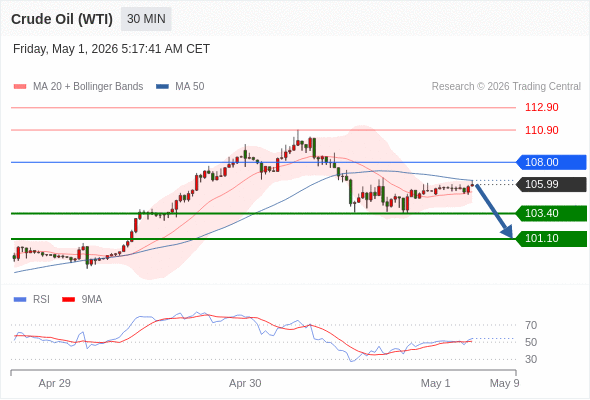Toggle the MA 20 + Bollinger Bands legend label
The width and height of the screenshot is (590, 400).
pyautogui.click(x=88, y=87)
